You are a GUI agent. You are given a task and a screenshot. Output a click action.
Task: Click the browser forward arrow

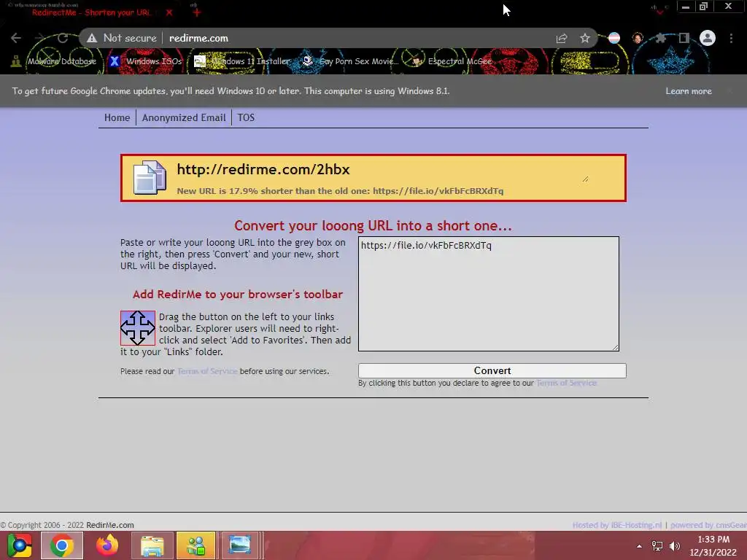click(39, 38)
